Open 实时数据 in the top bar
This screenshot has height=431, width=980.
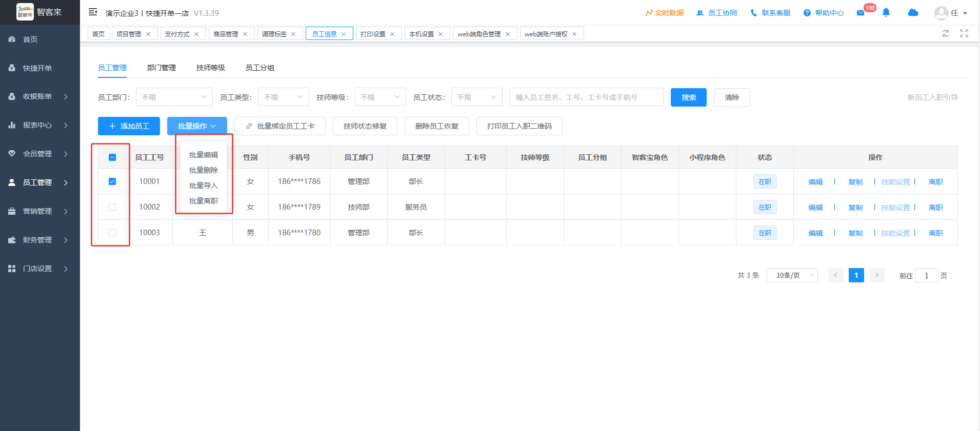(665, 13)
